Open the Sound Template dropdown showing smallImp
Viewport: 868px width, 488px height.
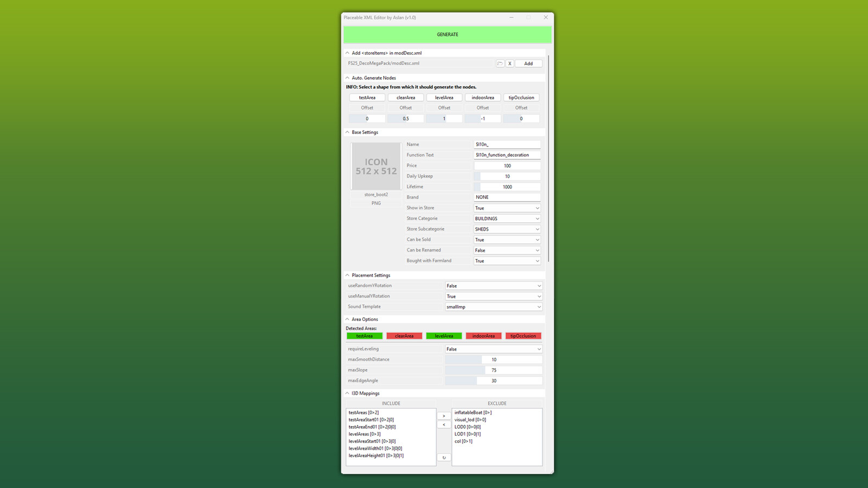point(493,307)
